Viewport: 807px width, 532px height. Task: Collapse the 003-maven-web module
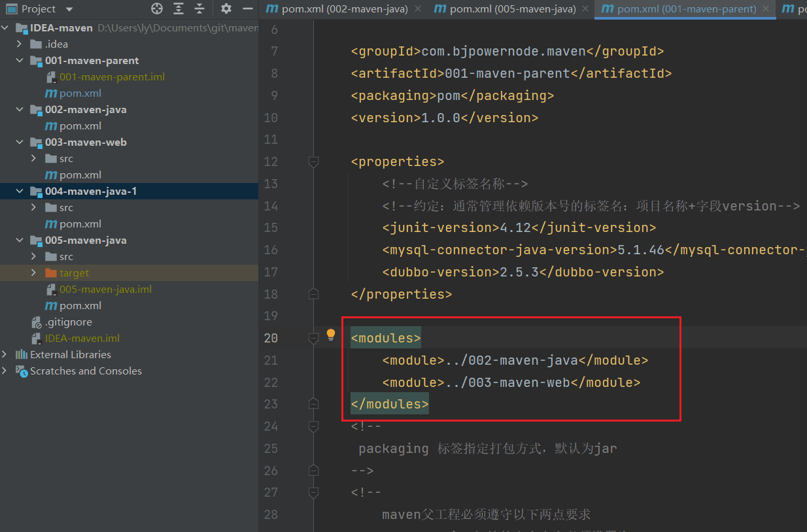(x=20, y=142)
